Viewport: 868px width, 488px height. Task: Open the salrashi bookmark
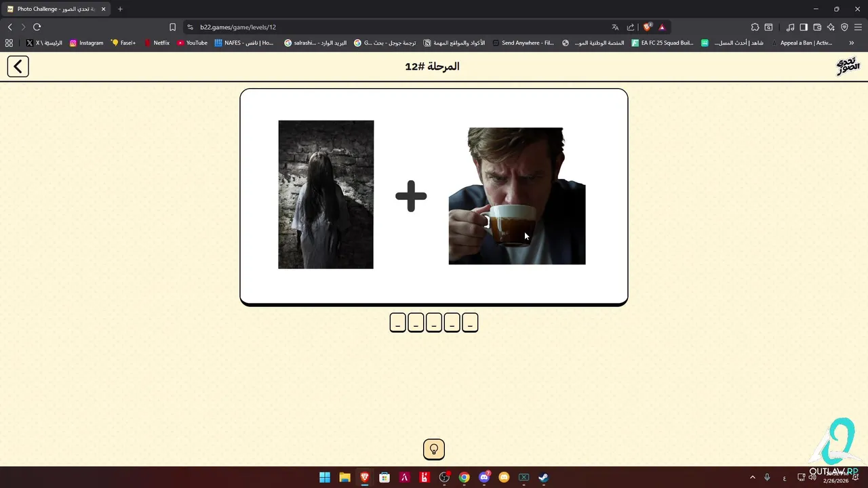[x=315, y=43]
